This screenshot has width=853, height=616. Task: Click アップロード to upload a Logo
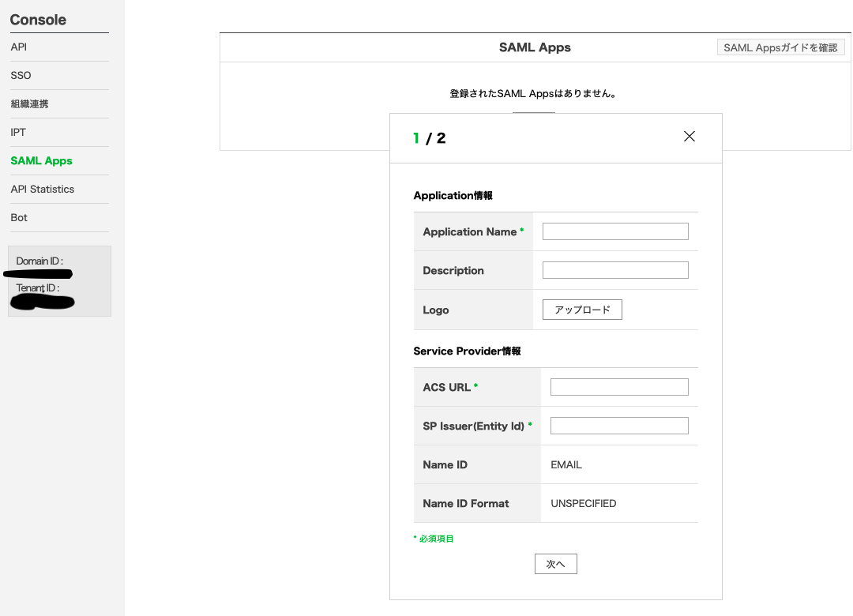(581, 310)
